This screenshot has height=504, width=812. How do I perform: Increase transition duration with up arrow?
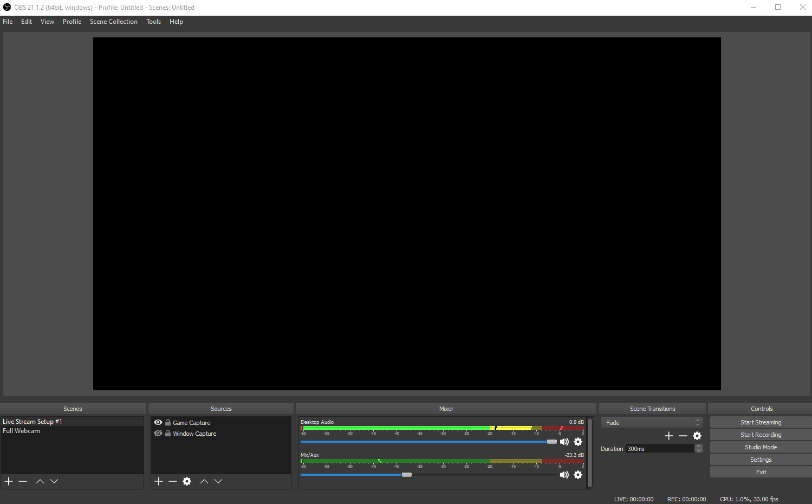click(x=699, y=446)
